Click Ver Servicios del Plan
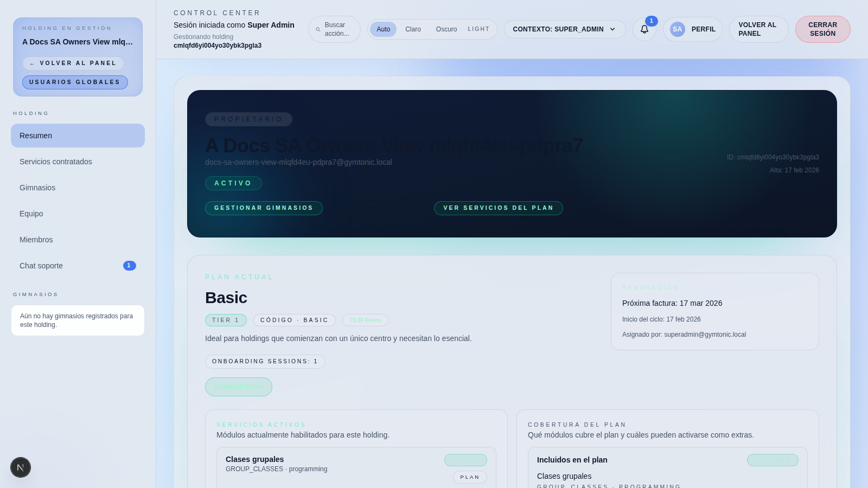The image size is (868, 488). pyautogui.click(x=498, y=208)
